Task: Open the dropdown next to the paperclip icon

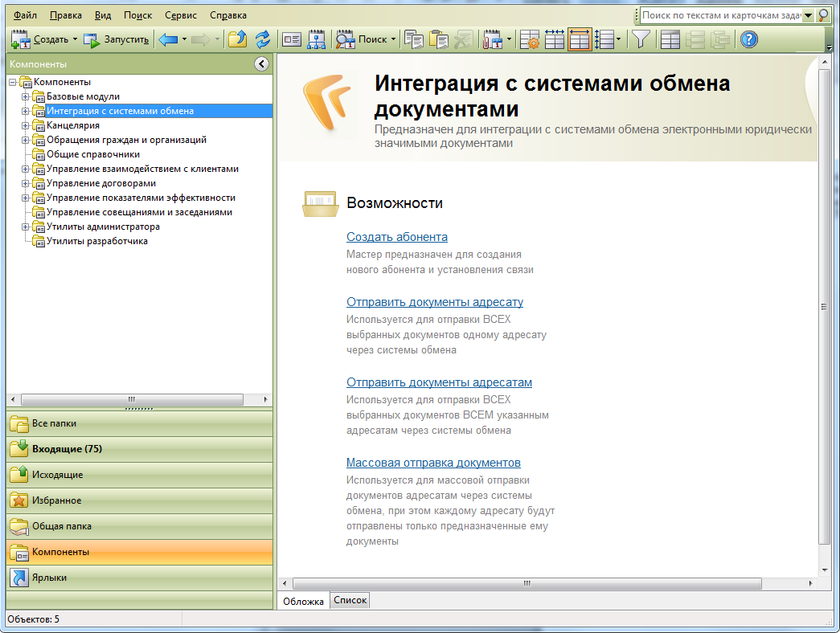Action: click(509, 39)
